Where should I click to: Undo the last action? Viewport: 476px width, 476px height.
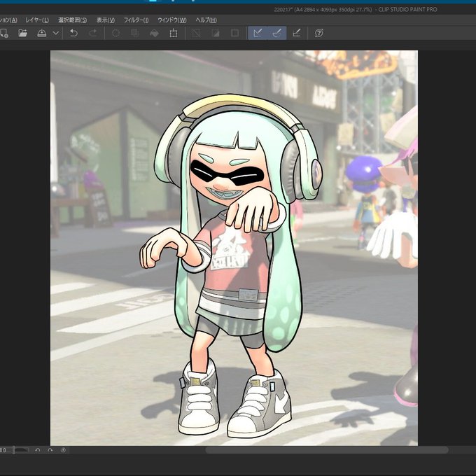click(73, 33)
